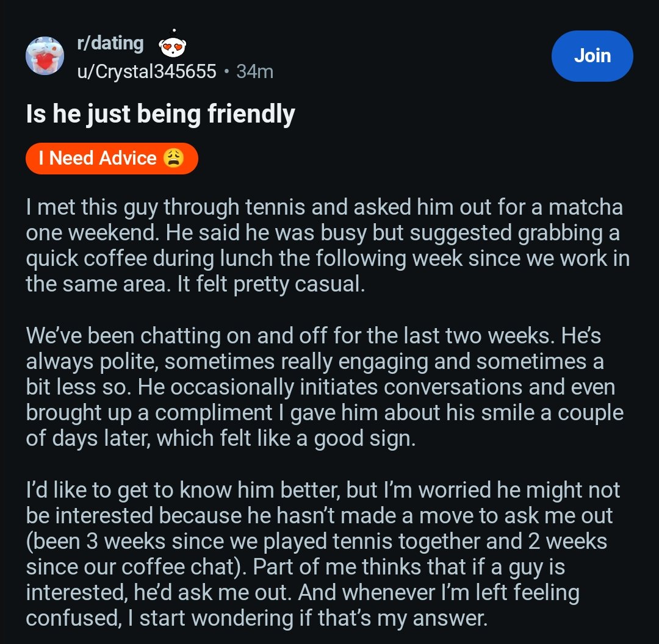Click the paragraph starting I met this guy
Screen dimensions: 659x644
pyautogui.click(x=328, y=245)
